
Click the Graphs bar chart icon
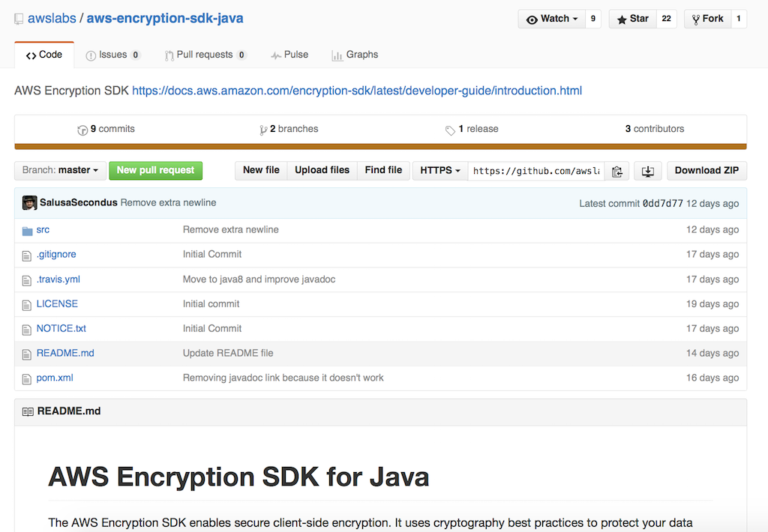click(x=337, y=55)
